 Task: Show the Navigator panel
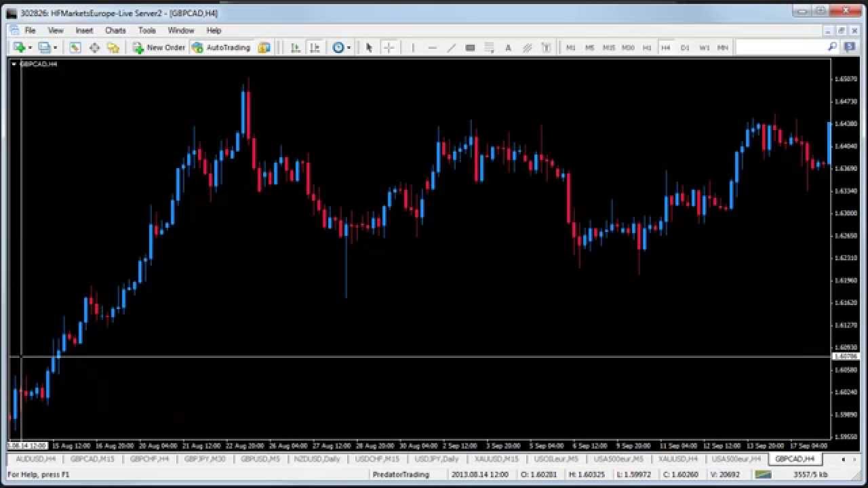click(x=113, y=47)
